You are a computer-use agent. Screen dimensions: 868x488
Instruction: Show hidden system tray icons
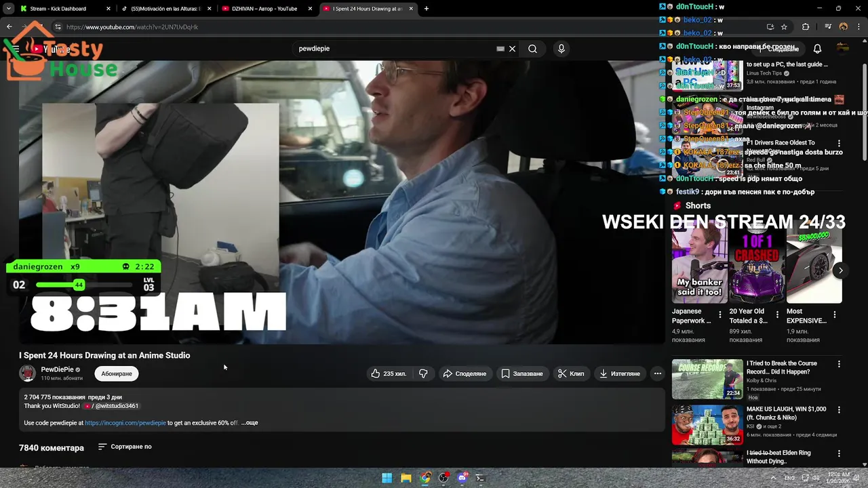click(773, 478)
